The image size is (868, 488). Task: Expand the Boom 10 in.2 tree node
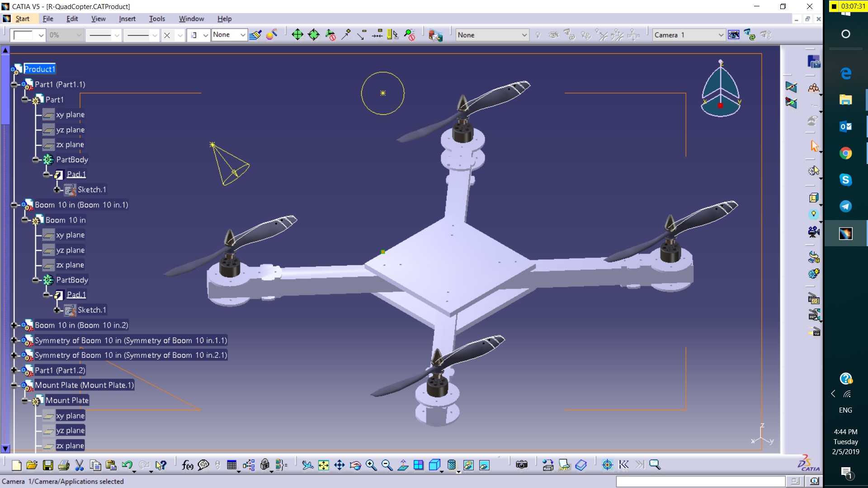pos(14,325)
